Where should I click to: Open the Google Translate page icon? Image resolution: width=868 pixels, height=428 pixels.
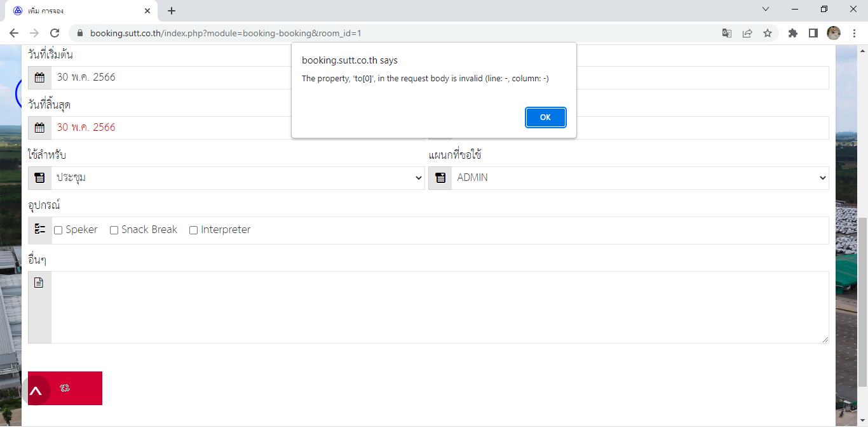727,33
